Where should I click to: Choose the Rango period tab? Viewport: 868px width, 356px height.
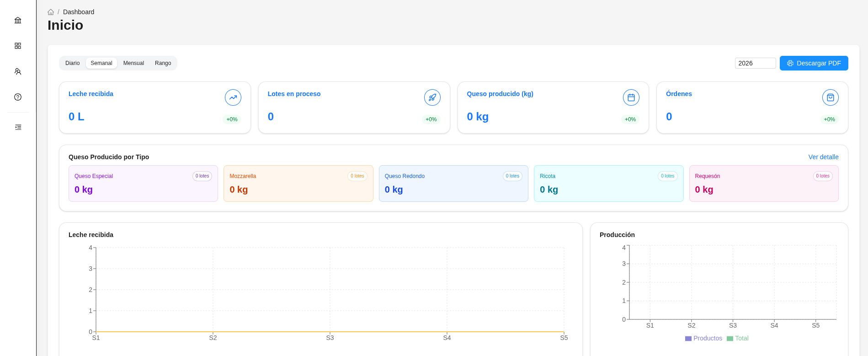(x=163, y=63)
